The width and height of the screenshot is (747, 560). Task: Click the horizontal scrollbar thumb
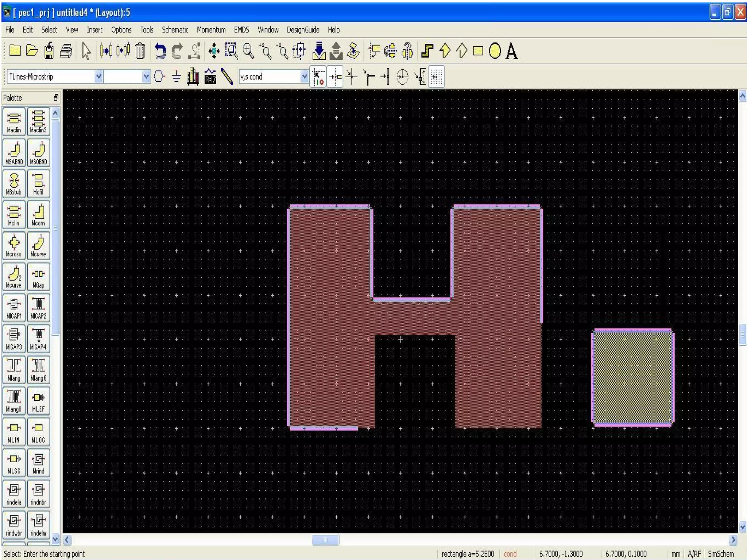point(325,540)
